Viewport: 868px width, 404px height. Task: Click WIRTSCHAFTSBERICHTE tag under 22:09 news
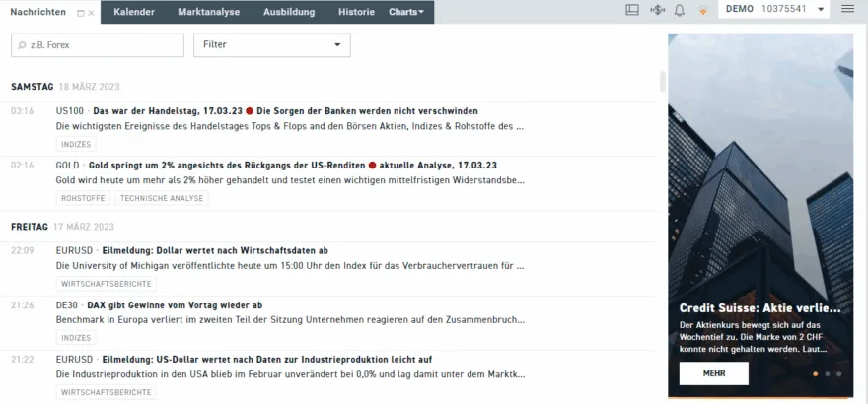pyautogui.click(x=107, y=284)
